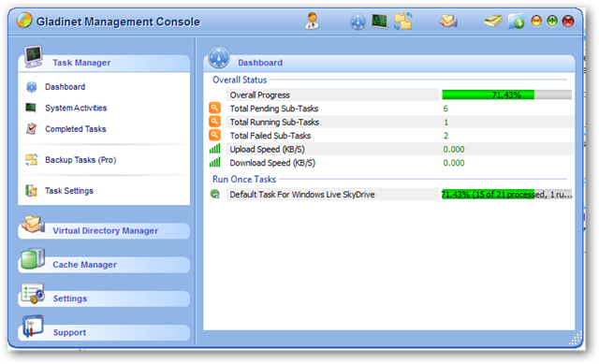599x364 pixels.
Task: Click the Completed Tasks clipboard icon
Action: click(31, 129)
